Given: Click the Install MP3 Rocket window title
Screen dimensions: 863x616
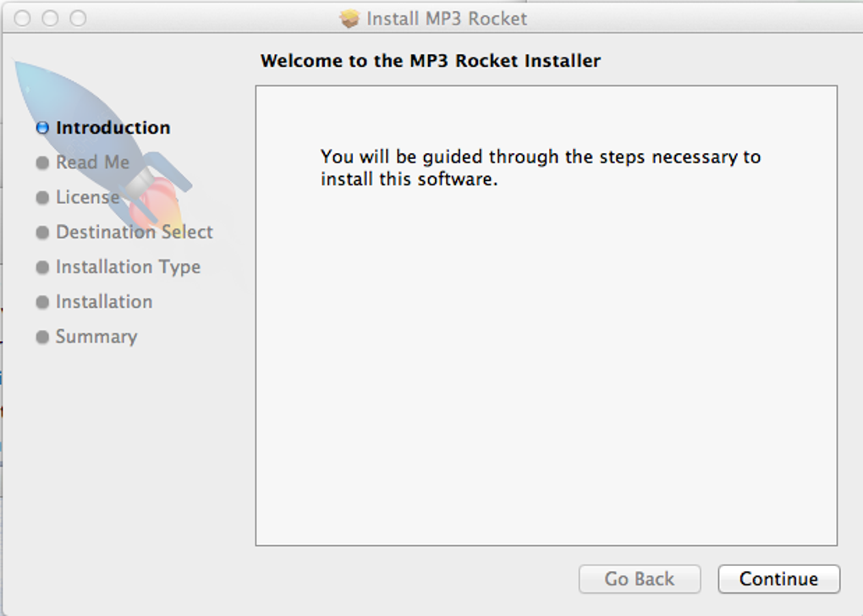Looking at the screenshot, I should pos(446,19).
